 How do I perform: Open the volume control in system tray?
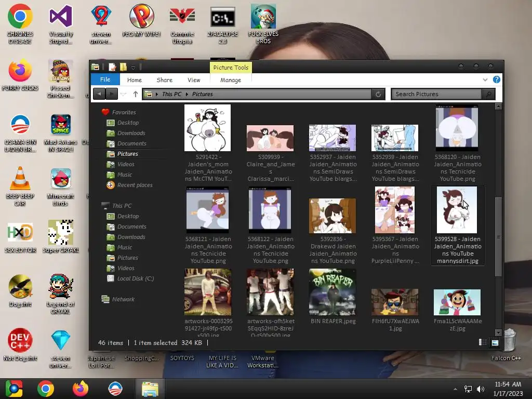(481, 389)
